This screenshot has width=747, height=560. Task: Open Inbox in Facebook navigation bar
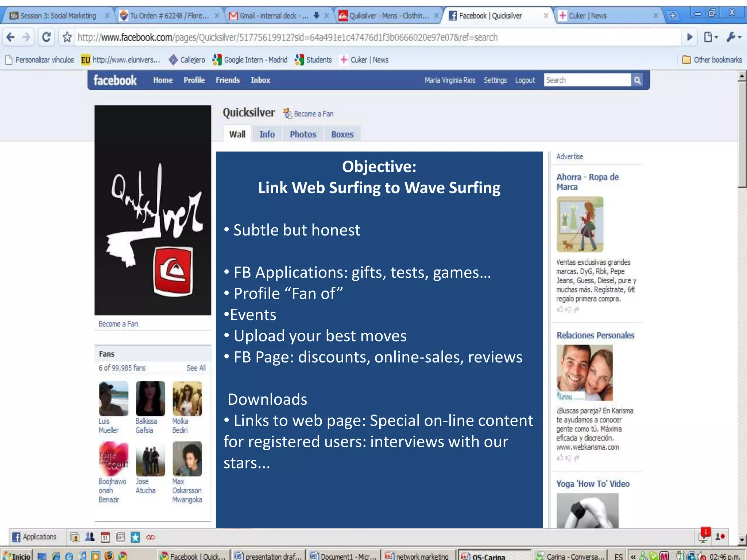tap(260, 80)
